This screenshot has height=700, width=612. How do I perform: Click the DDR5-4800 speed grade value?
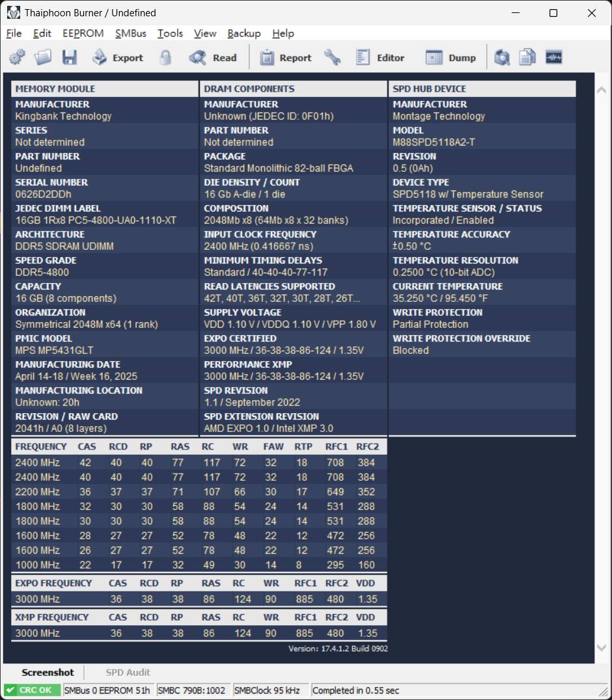42,272
